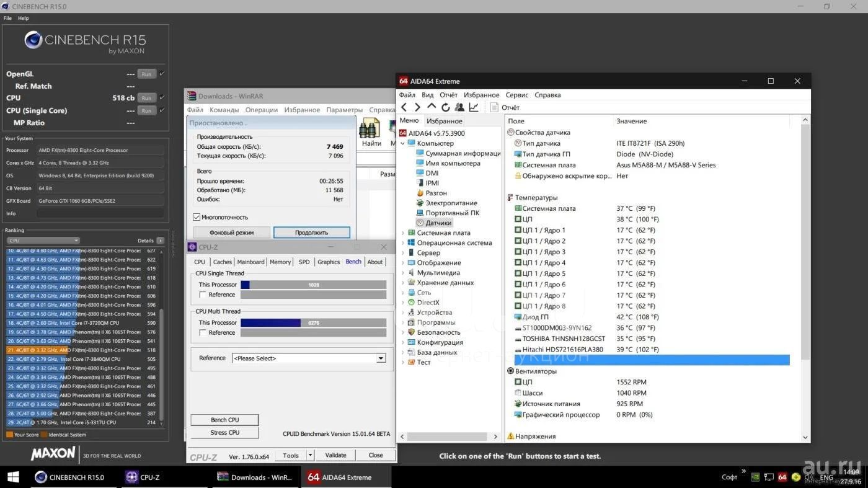Run the Cinebench CPU test
The height and width of the screenshot is (488, 868).
tap(146, 98)
